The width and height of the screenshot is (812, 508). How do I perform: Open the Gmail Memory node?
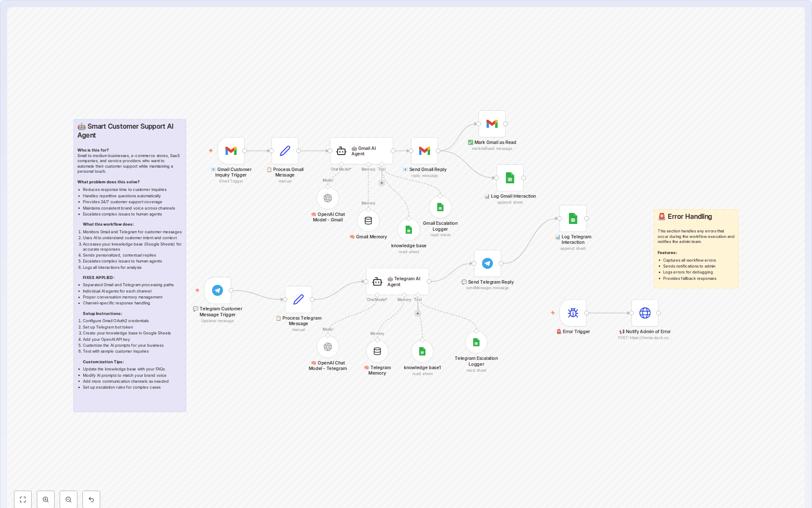coord(368,221)
